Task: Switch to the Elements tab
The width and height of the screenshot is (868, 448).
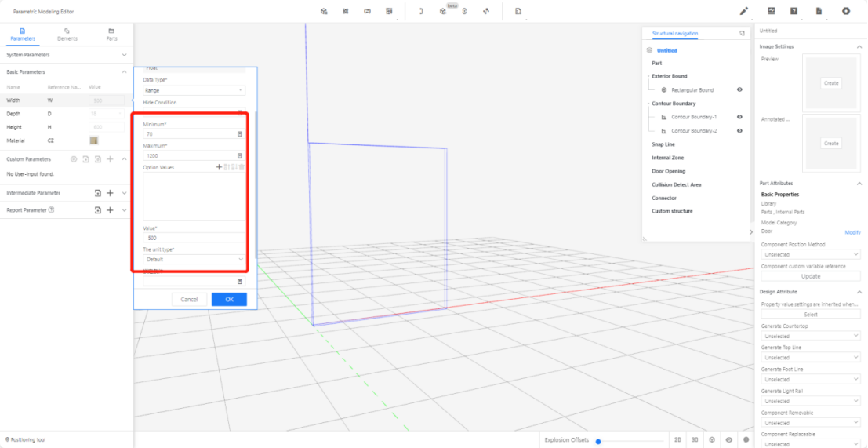Action: (x=67, y=35)
